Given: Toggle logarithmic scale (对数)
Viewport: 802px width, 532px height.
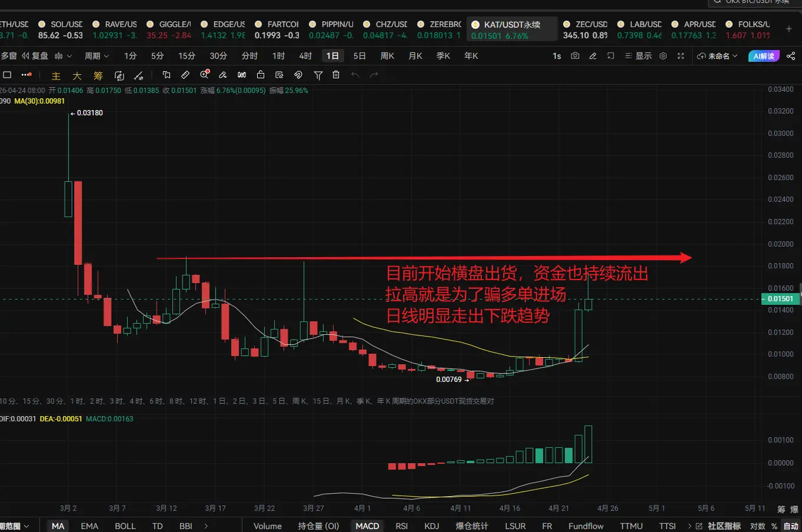Looking at the screenshot, I should click(758, 526).
